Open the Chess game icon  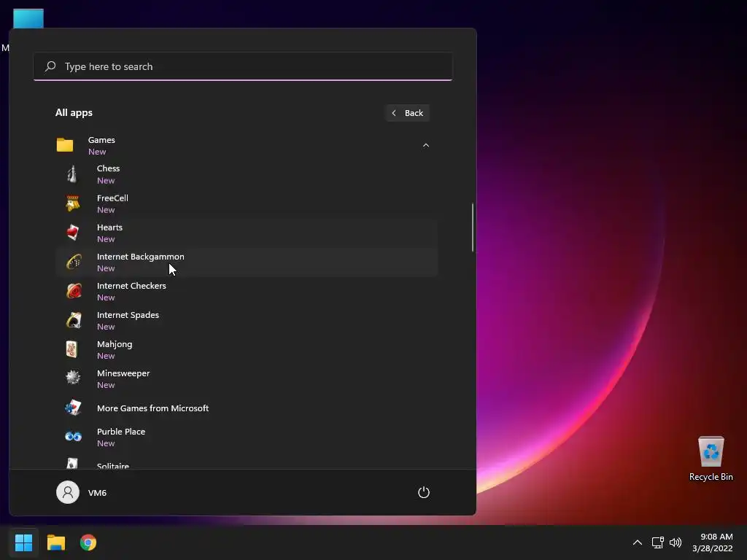click(72, 174)
